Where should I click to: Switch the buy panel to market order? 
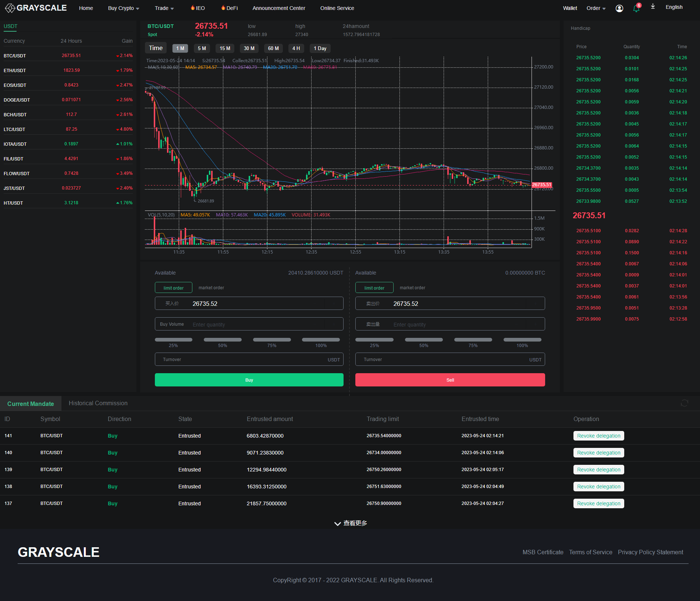pyautogui.click(x=211, y=288)
